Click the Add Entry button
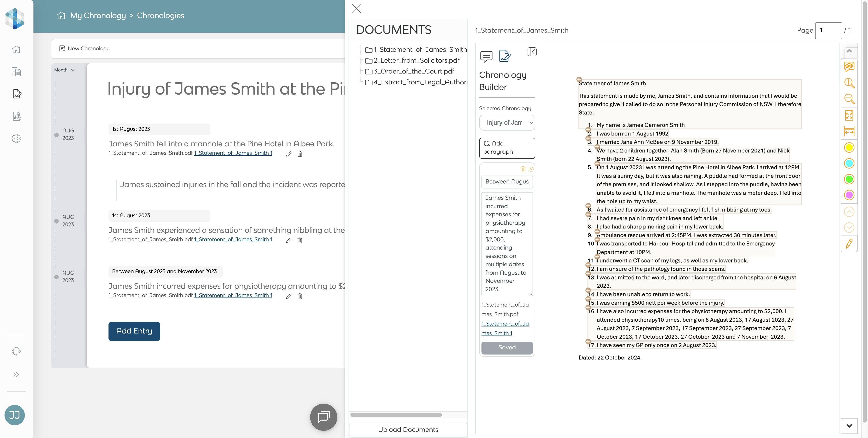Viewport: 868px width, 438px height. 134,331
